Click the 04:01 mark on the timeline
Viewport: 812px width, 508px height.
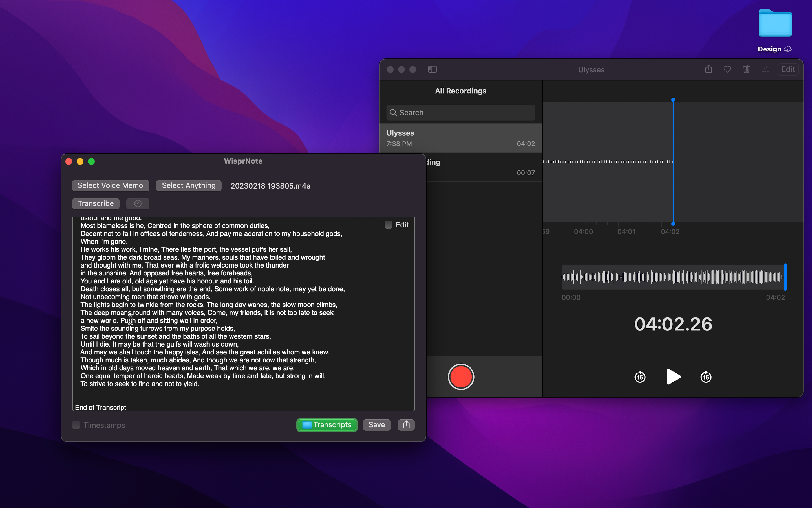[x=626, y=232]
